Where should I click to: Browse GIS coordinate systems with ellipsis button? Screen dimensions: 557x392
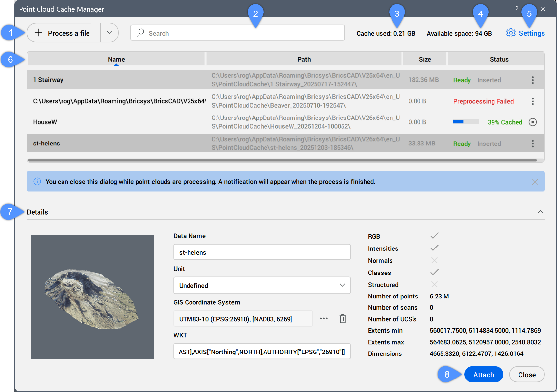click(324, 319)
